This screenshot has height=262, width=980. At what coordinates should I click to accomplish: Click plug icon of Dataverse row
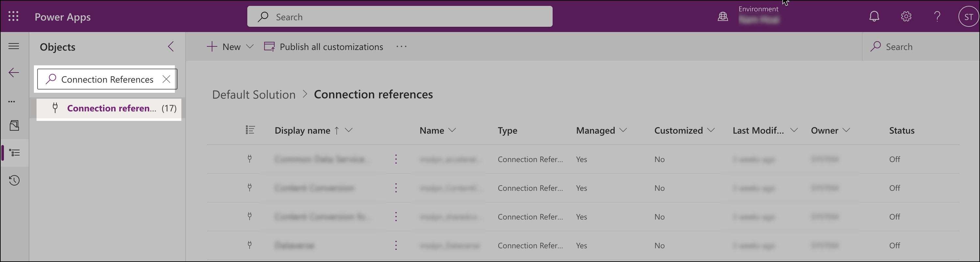(x=250, y=245)
